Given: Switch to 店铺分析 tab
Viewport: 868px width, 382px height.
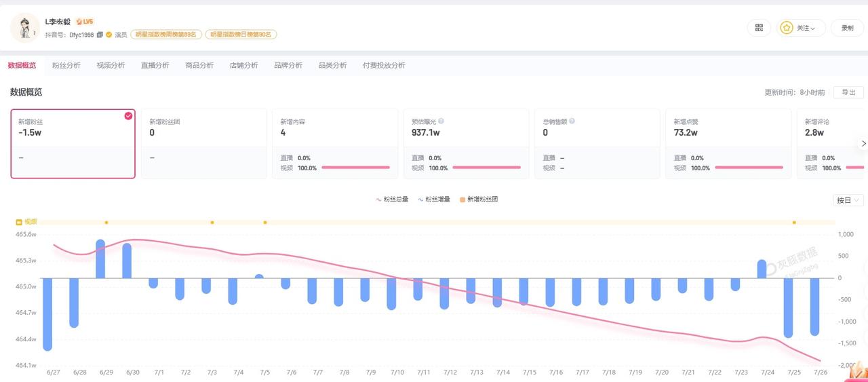Looking at the screenshot, I should (244, 65).
